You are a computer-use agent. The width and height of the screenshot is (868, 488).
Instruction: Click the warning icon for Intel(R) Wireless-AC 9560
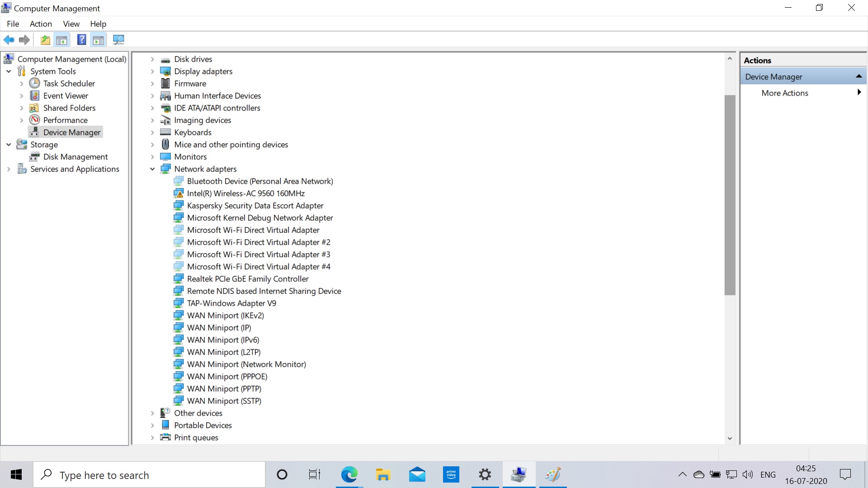tap(179, 193)
